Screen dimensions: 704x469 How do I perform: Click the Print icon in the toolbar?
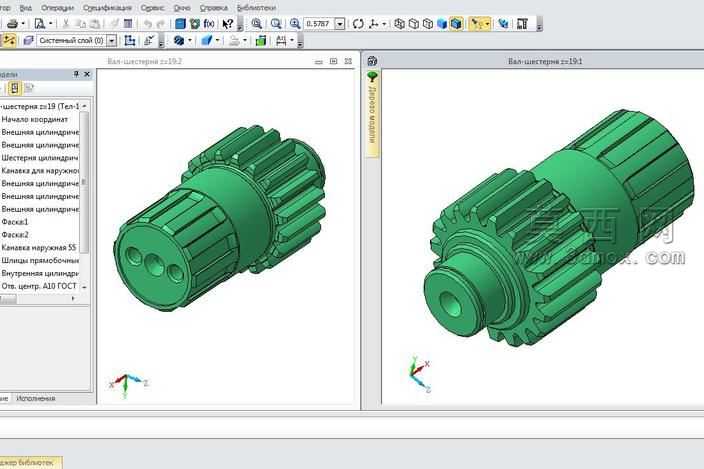click(12, 24)
